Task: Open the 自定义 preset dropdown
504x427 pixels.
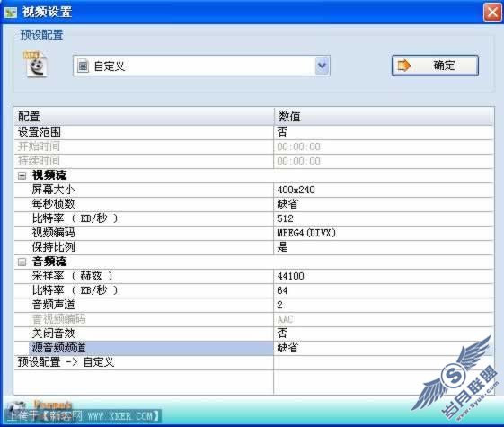Action: (x=322, y=66)
